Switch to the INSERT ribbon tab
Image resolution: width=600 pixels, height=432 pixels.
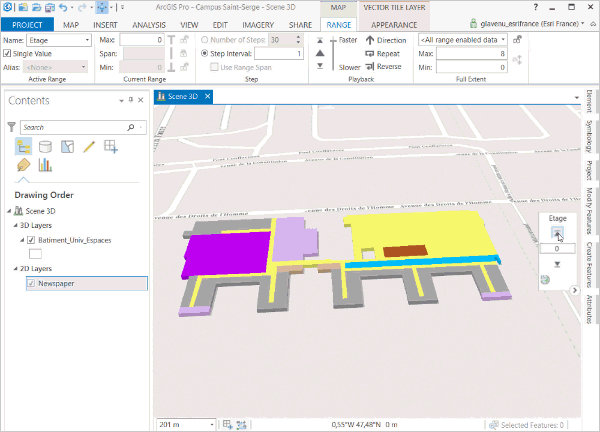(105, 25)
